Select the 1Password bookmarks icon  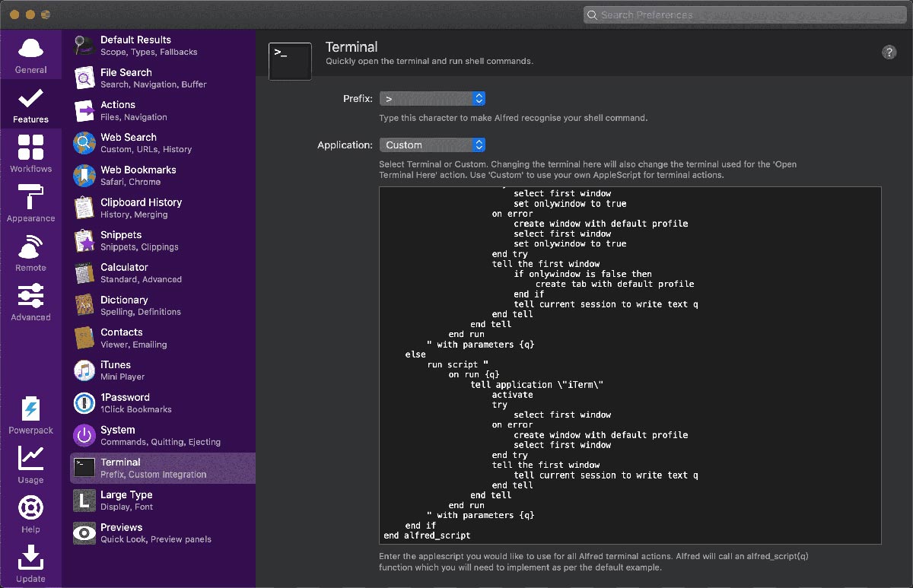(84, 402)
